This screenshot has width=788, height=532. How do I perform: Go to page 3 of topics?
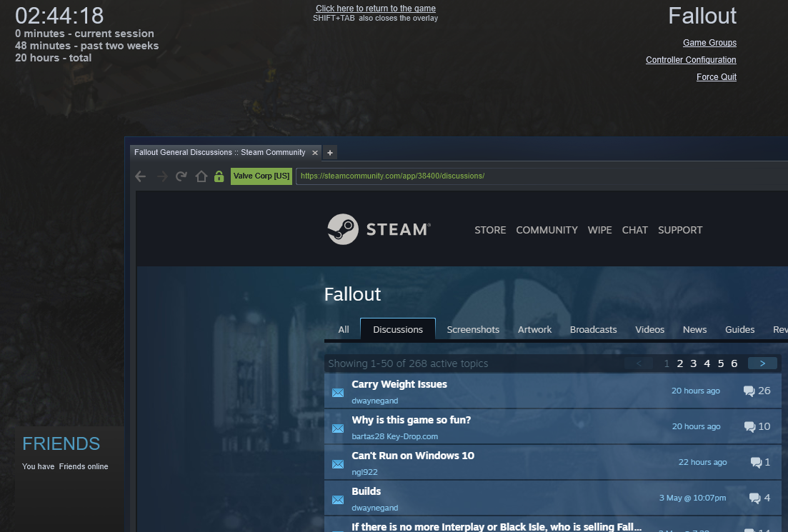click(694, 363)
